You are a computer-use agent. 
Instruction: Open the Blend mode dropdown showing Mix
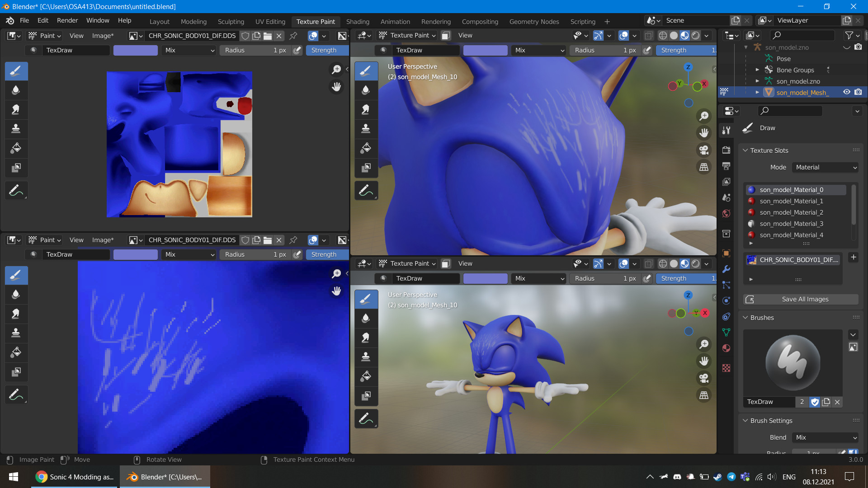(825, 437)
